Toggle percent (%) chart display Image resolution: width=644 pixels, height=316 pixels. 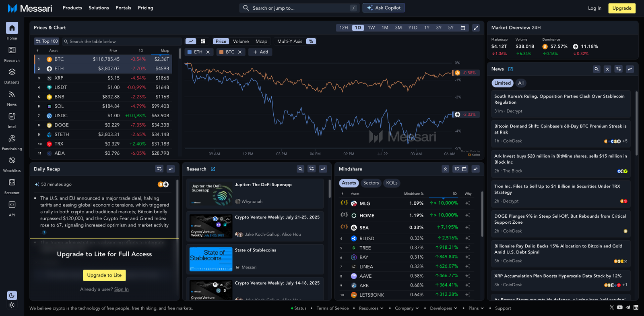[x=311, y=42]
